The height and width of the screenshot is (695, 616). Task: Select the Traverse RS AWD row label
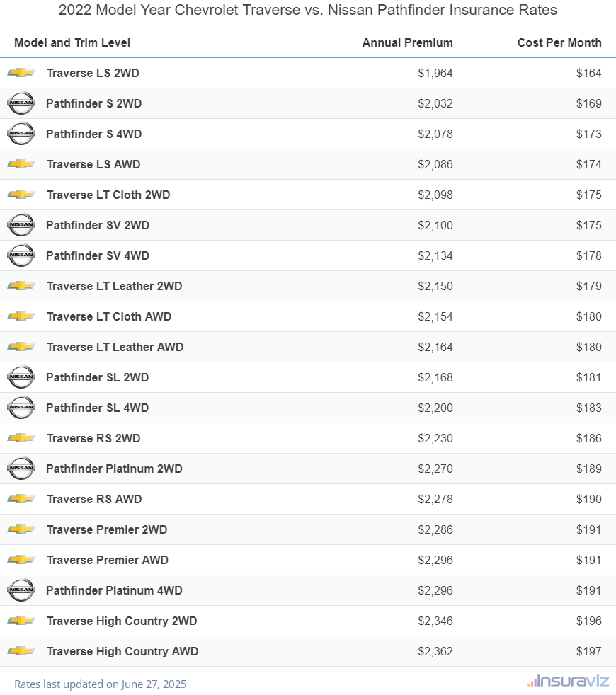tap(94, 499)
